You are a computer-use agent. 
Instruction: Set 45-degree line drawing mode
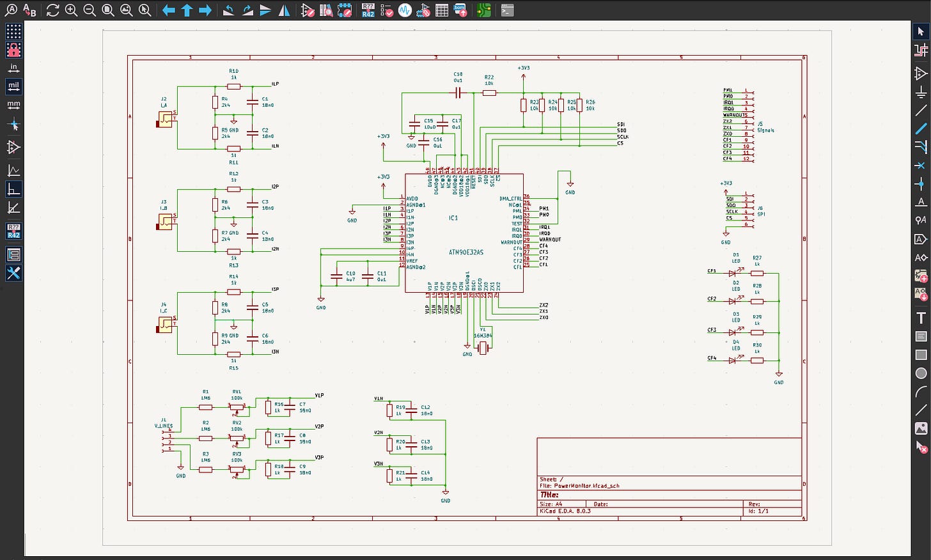[13, 208]
